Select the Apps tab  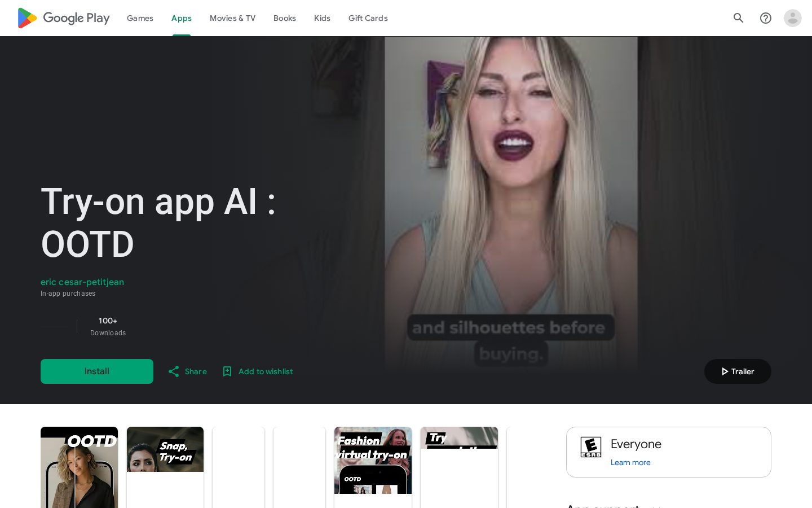(182, 18)
